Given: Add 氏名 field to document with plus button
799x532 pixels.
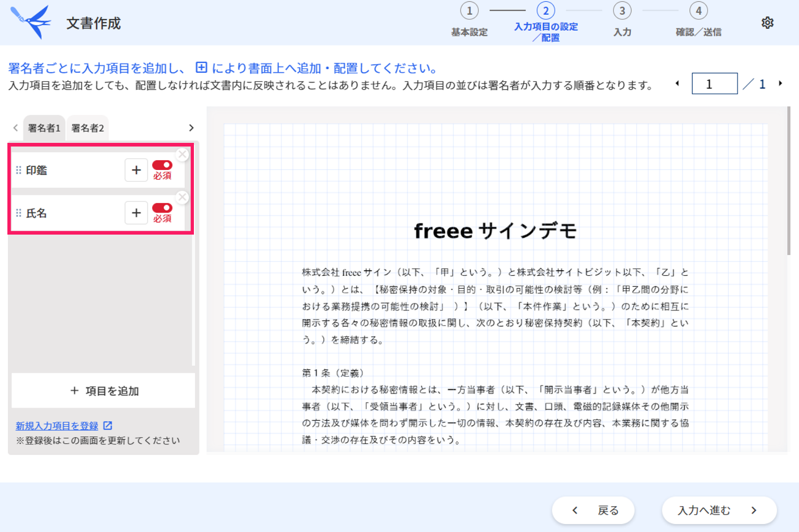Looking at the screenshot, I should pos(136,213).
